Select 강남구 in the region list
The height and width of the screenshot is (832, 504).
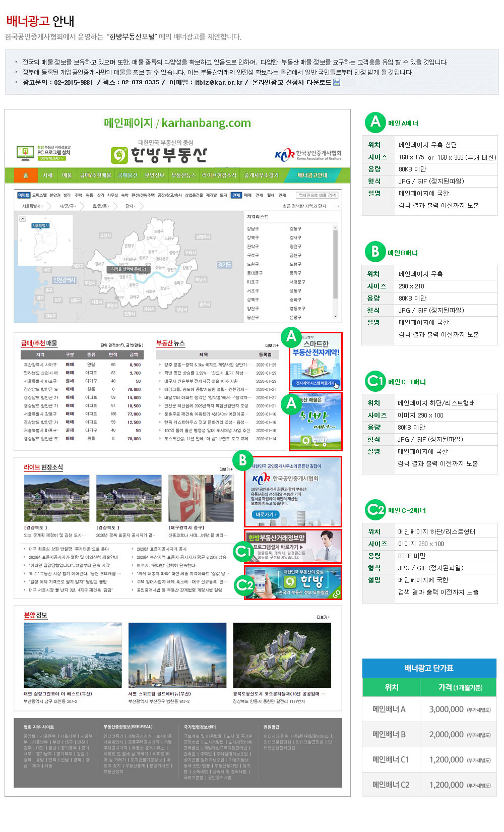point(253,229)
